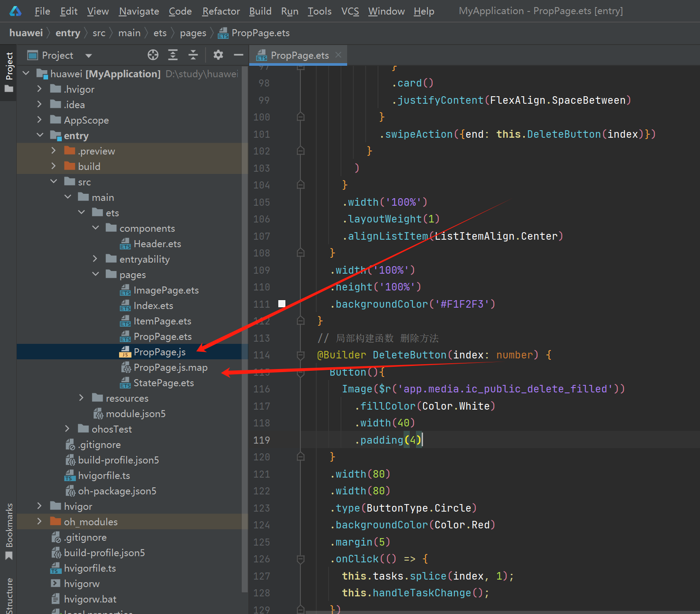This screenshot has width=700, height=614.
Task: Open Project panel settings gear
Action: (x=218, y=55)
